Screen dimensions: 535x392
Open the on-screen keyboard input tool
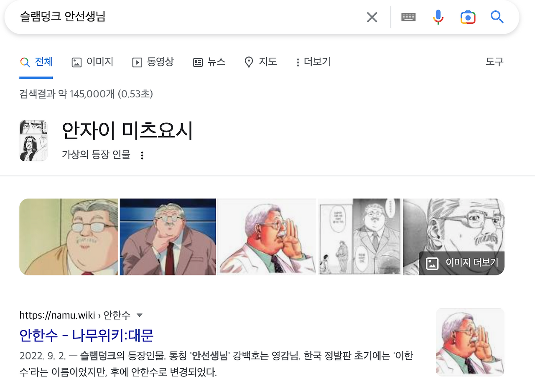coord(408,17)
